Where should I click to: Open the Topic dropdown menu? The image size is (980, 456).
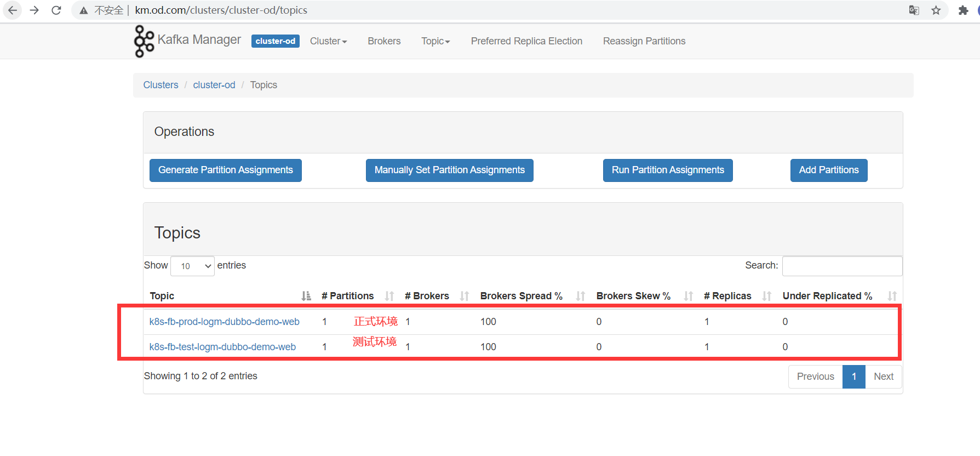435,41
